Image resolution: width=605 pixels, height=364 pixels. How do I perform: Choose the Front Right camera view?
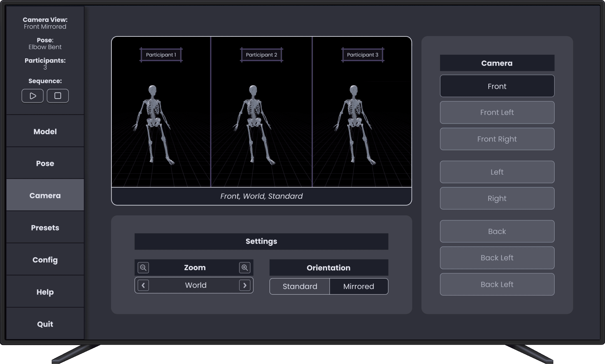coord(497,139)
